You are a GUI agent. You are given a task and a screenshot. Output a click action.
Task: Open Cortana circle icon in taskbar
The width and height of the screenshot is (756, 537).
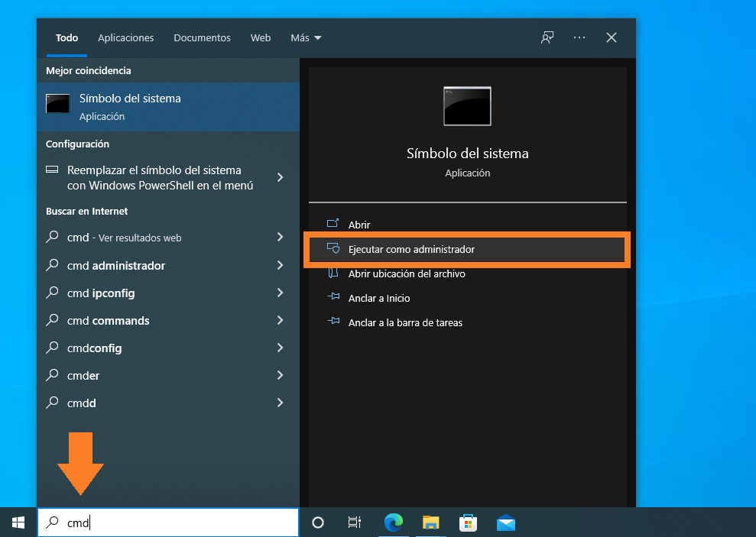(318, 522)
